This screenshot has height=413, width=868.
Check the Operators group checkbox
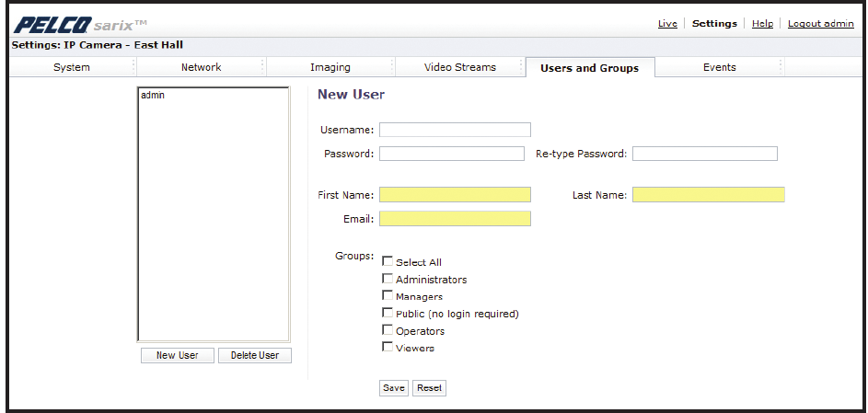pyautogui.click(x=388, y=330)
